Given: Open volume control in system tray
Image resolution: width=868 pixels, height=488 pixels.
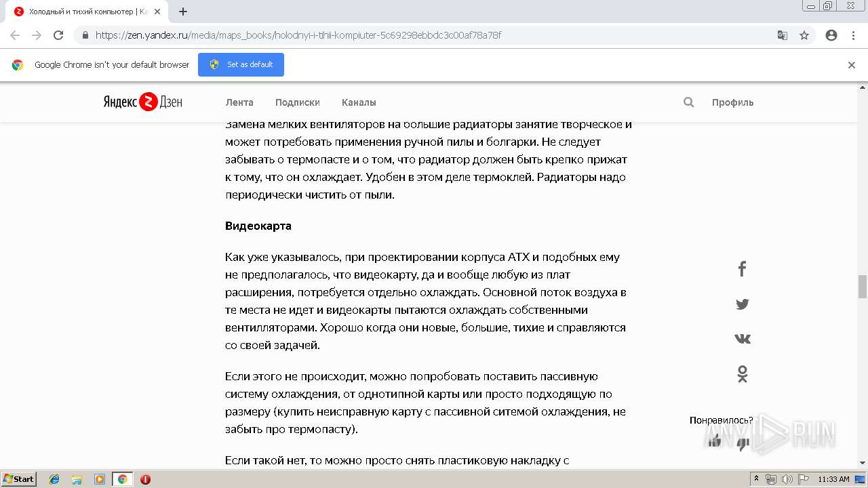Looking at the screenshot, I should [x=787, y=479].
